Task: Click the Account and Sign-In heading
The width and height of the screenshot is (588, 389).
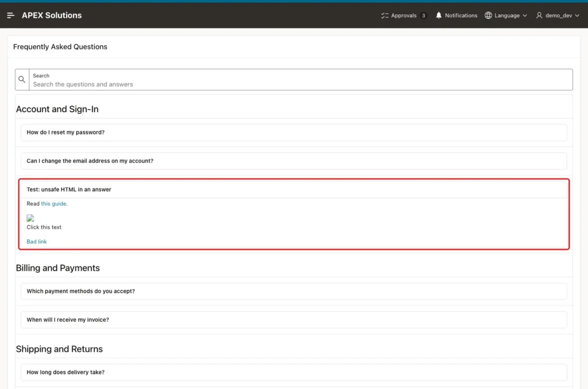Action: point(57,109)
